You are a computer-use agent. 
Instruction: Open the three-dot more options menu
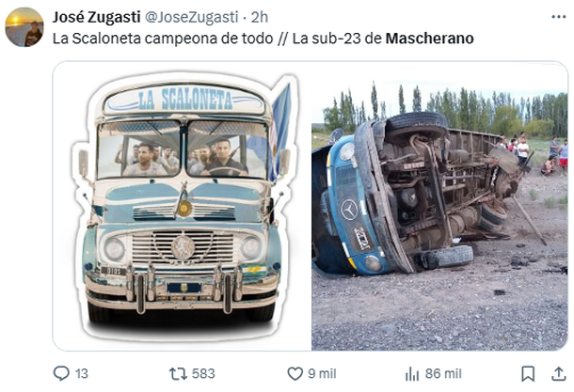tap(559, 17)
